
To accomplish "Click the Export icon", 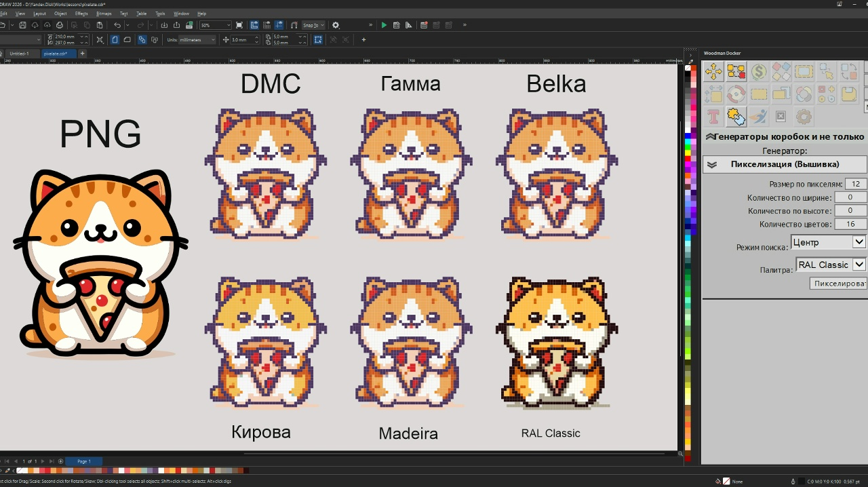I will click(176, 25).
